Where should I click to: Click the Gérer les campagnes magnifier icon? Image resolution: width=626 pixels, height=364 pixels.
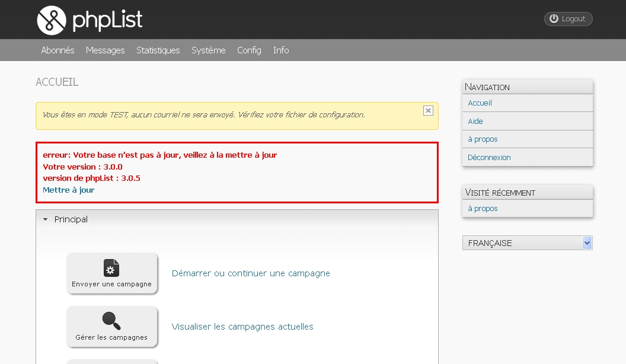click(111, 321)
